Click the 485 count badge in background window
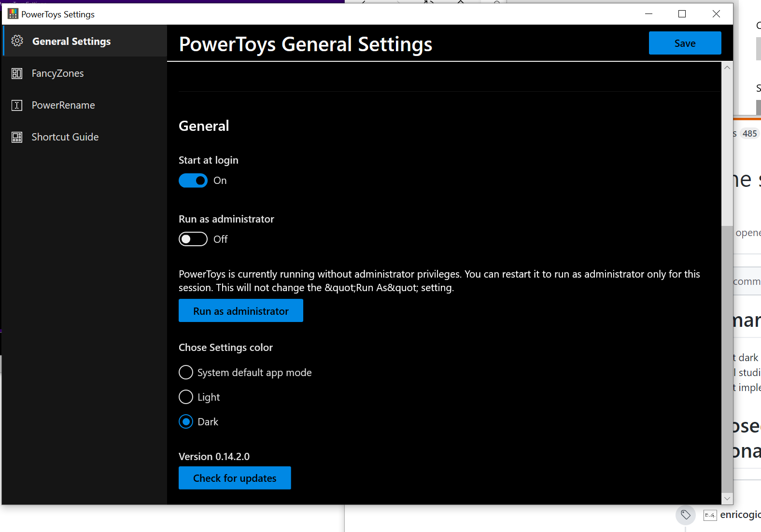The width and height of the screenshot is (761, 532). click(750, 134)
